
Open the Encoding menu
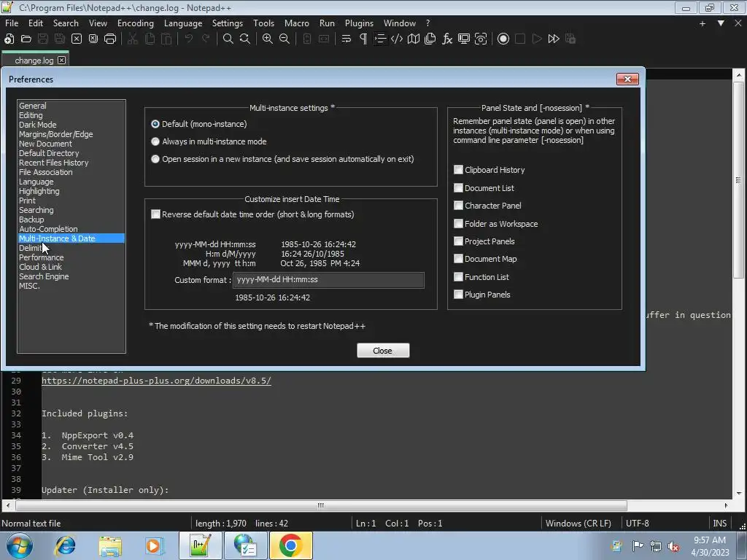point(135,23)
